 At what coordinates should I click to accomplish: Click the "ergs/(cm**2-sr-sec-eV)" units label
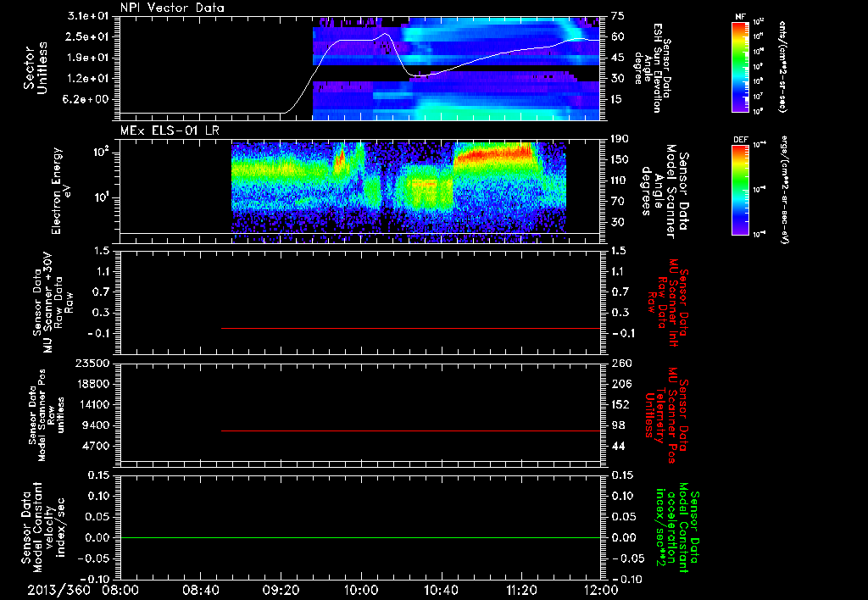click(784, 189)
